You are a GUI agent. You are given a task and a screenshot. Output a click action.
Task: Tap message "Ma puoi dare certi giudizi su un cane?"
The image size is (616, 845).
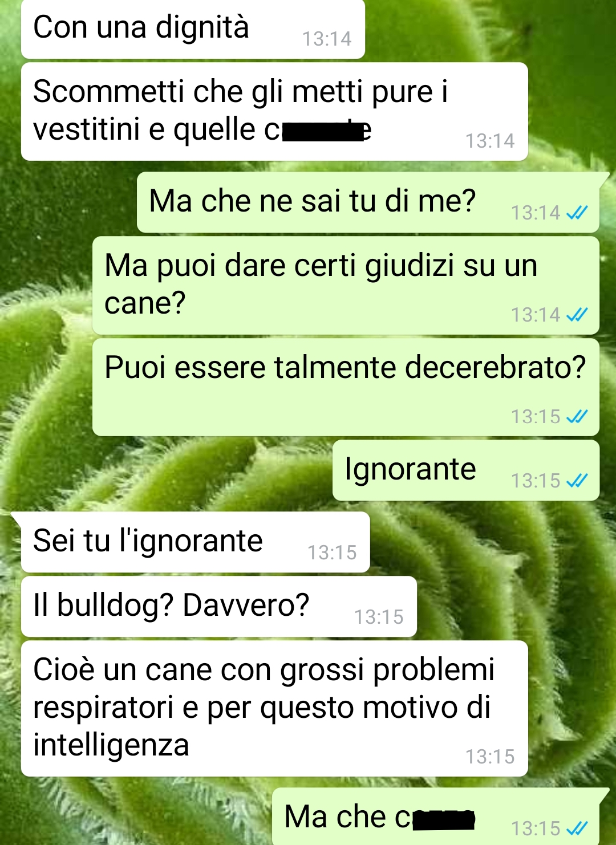pyautogui.click(x=346, y=285)
